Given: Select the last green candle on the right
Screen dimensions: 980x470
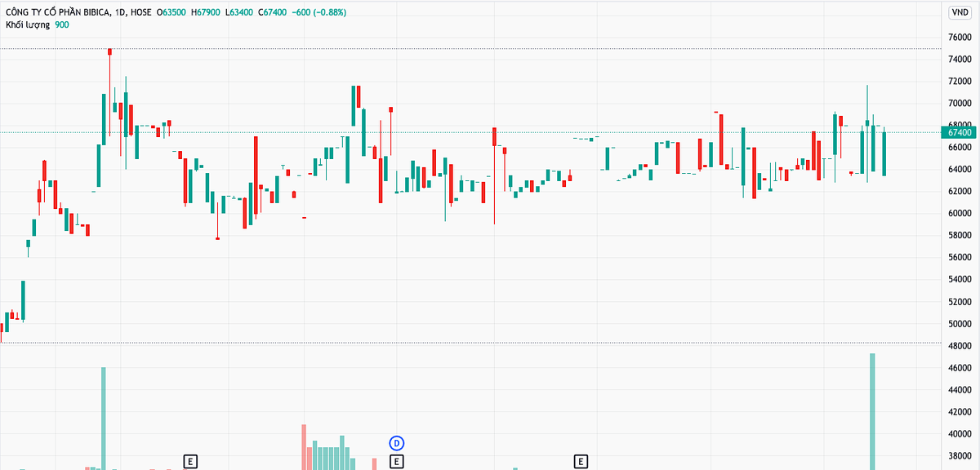Looking at the screenshot, I should 884,153.
